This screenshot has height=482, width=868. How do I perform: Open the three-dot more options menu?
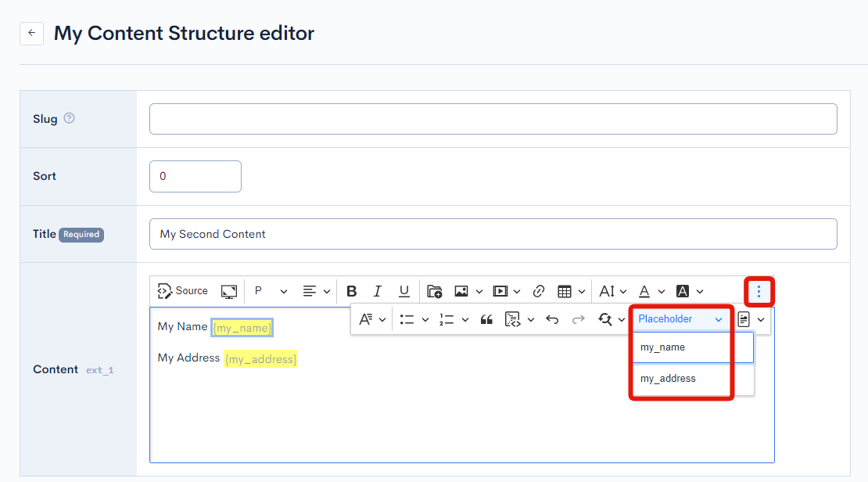pos(759,290)
